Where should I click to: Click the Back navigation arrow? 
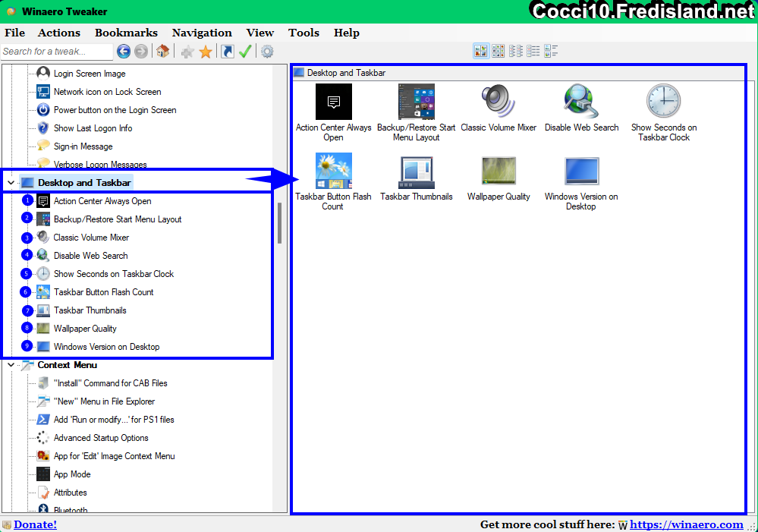click(124, 52)
